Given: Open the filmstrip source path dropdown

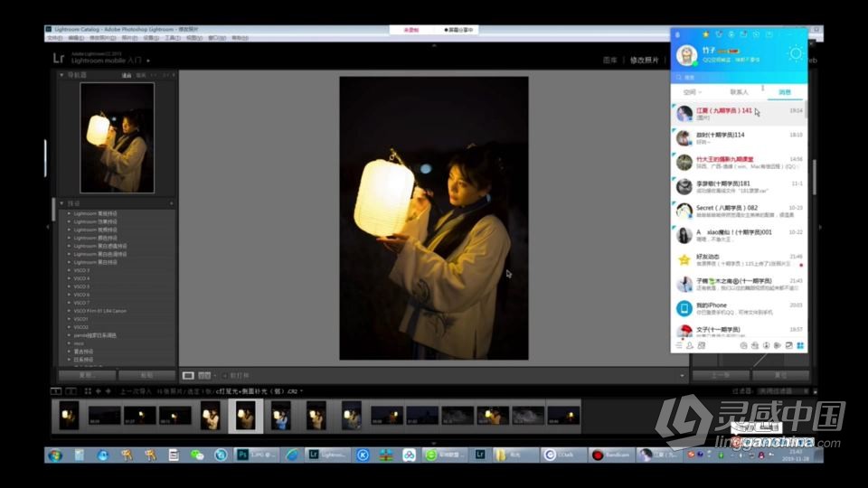Looking at the screenshot, I should [x=301, y=391].
